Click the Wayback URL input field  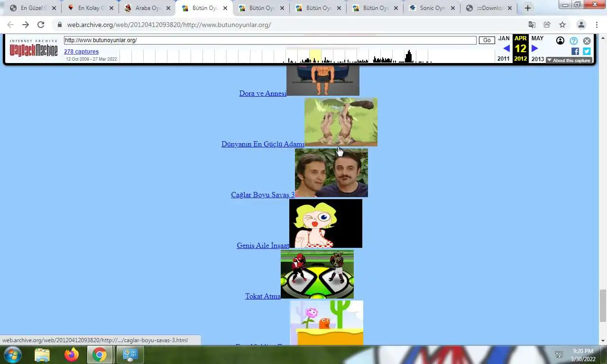270,40
